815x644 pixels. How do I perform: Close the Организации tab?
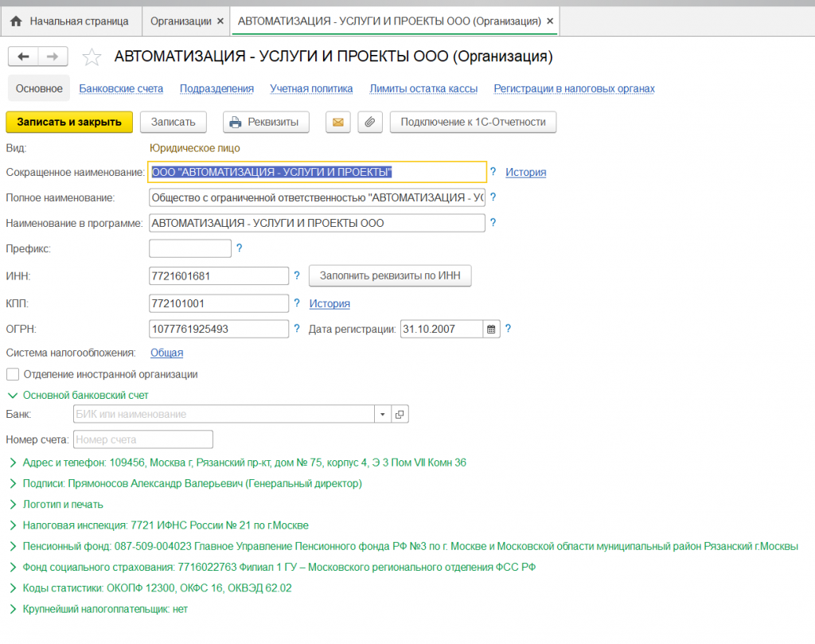click(220, 21)
